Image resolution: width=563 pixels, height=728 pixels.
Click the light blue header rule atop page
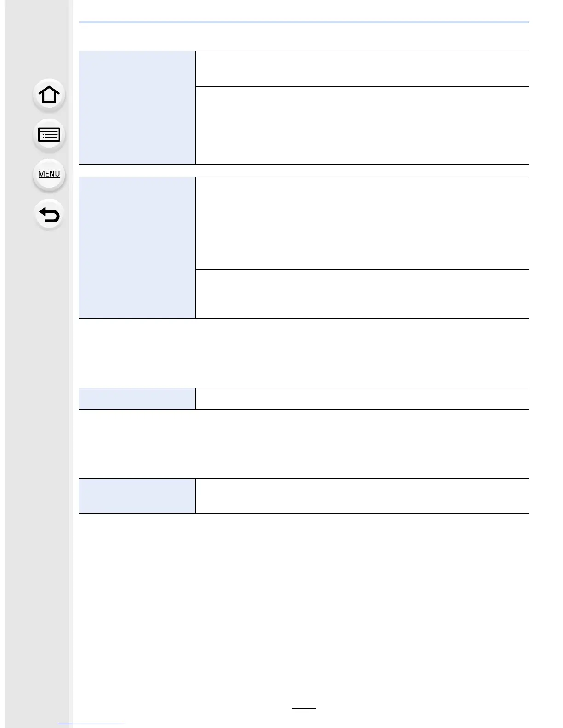[304, 22]
